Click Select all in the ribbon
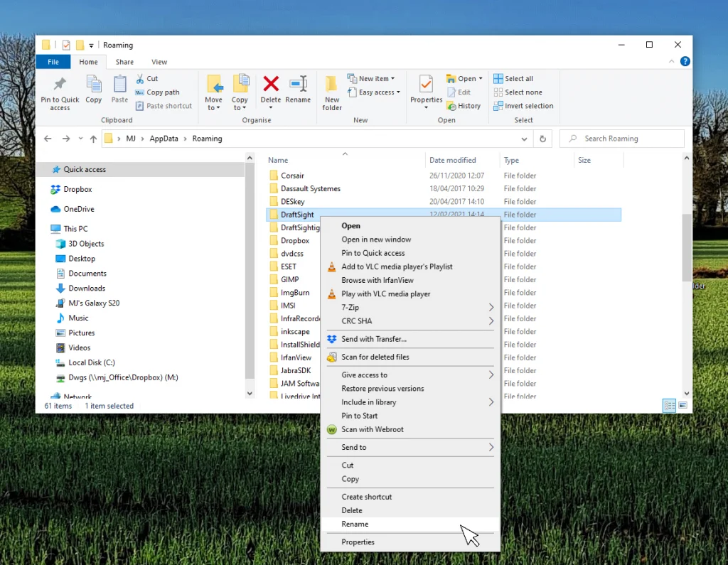The image size is (728, 565). [x=517, y=78]
